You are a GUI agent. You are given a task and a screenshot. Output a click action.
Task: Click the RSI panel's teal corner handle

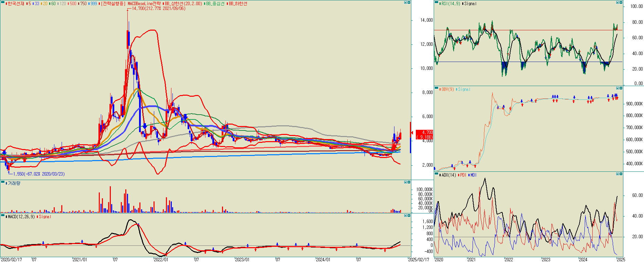click(436, 2)
